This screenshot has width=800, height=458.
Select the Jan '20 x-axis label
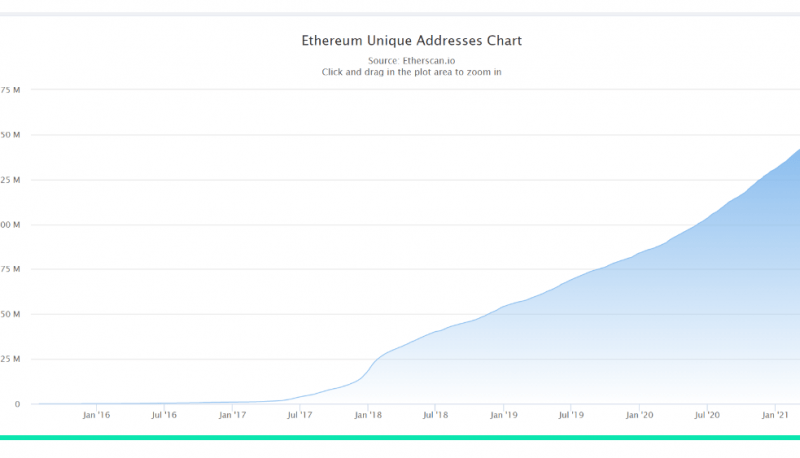click(x=639, y=414)
